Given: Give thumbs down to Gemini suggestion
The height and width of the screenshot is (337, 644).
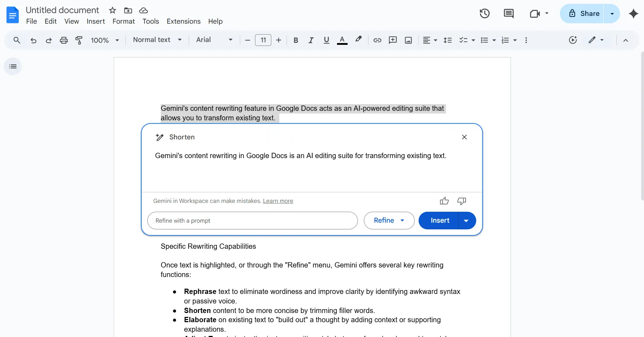Looking at the screenshot, I should click(x=462, y=201).
